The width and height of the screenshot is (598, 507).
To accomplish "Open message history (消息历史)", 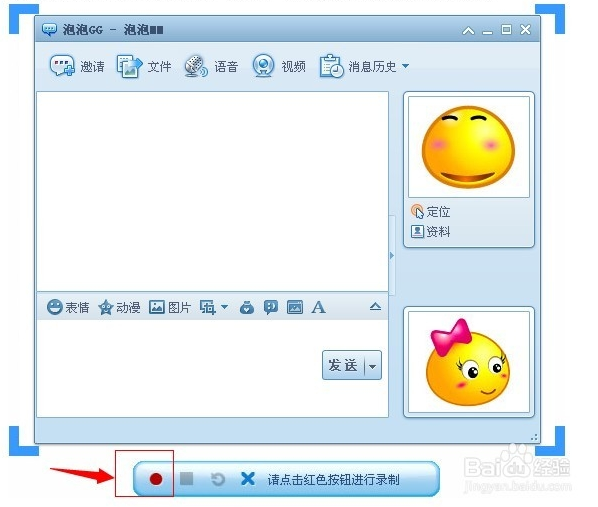I will tap(358, 66).
